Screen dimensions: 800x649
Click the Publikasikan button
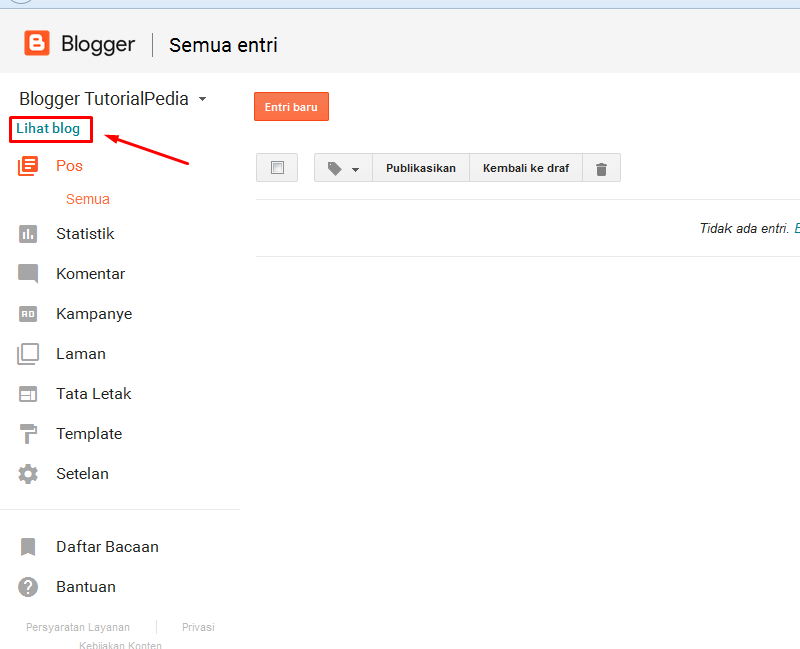[421, 168]
